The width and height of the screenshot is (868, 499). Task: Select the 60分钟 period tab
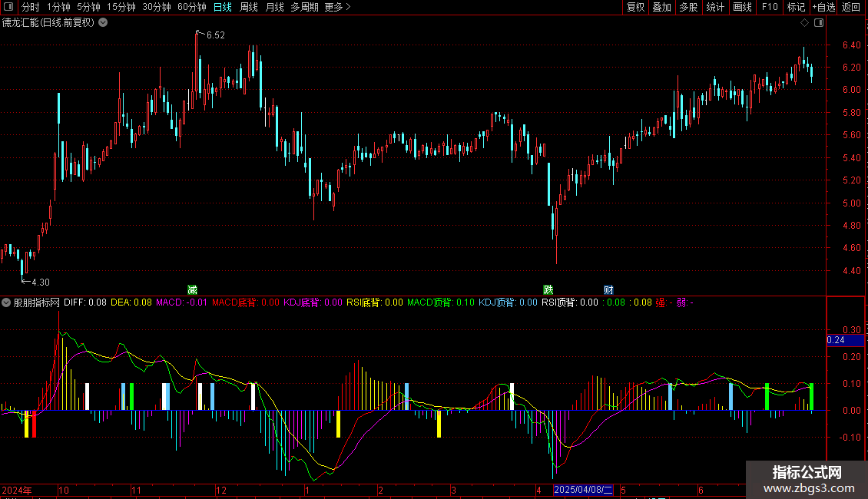(191, 7)
